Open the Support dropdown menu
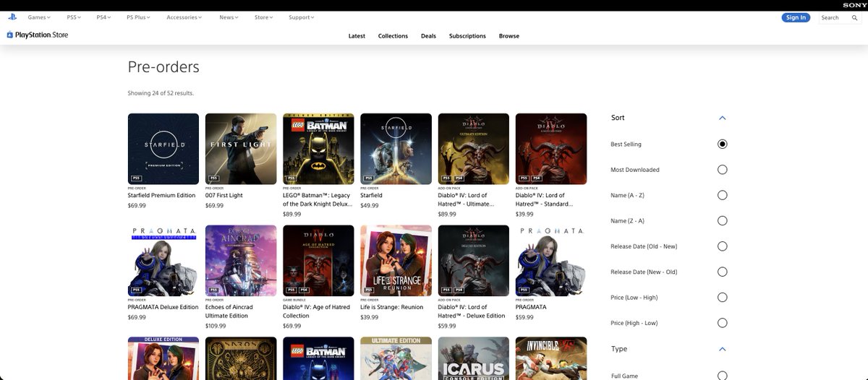The height and width of the screenshot is (380, 868). pos(302,17)
